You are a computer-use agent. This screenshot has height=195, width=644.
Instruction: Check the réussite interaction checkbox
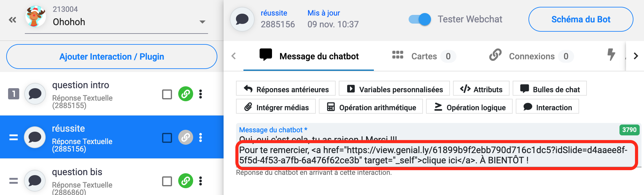167,138
